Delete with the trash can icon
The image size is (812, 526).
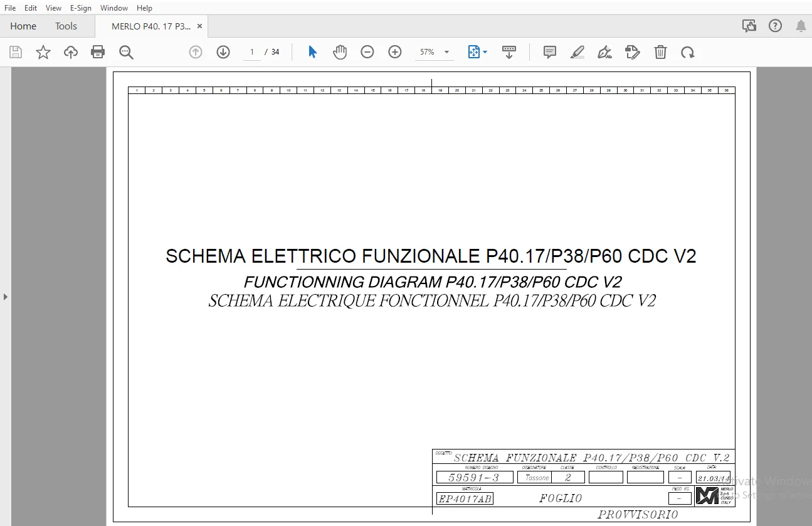660,52
